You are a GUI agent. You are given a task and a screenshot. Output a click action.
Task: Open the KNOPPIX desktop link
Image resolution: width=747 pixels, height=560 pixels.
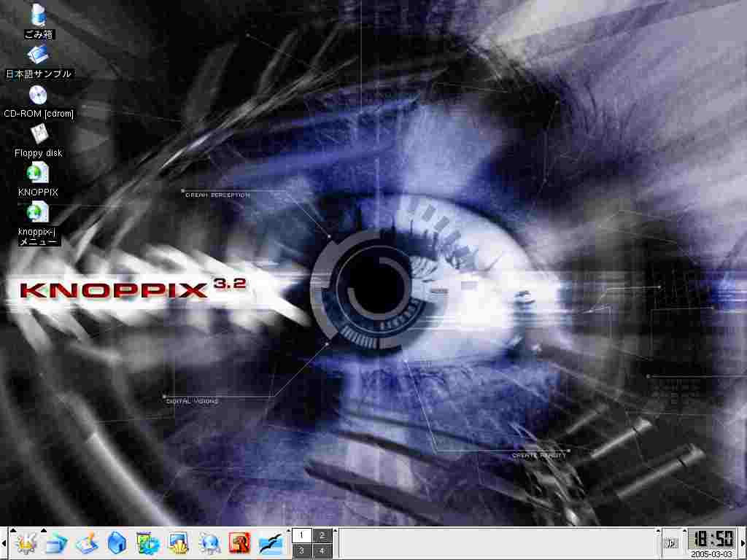click(38, 174)
